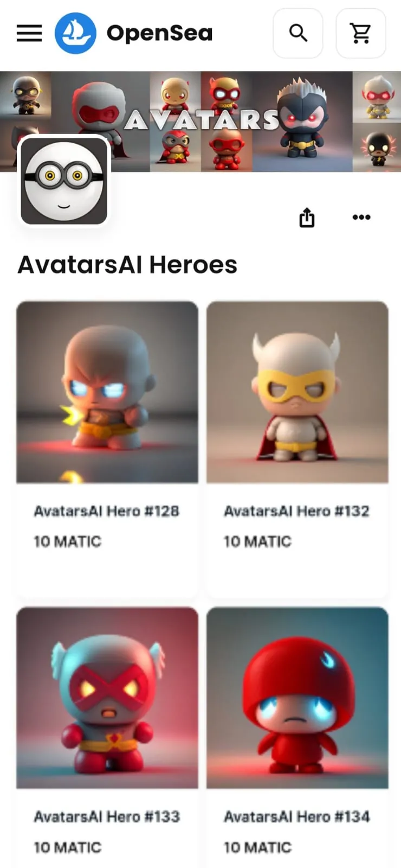Open the Hero #128 artwork thumbnail
The image size is (401, 868).
107,392
